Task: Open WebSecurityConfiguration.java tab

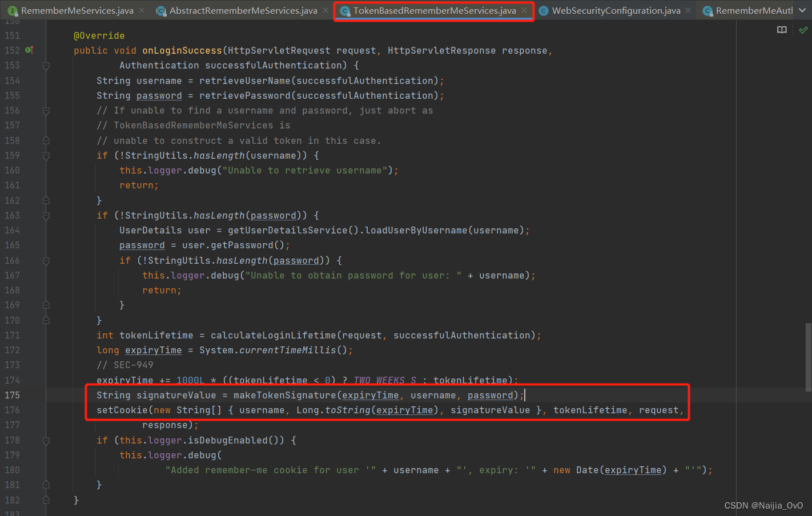Action: pos(616,10)
